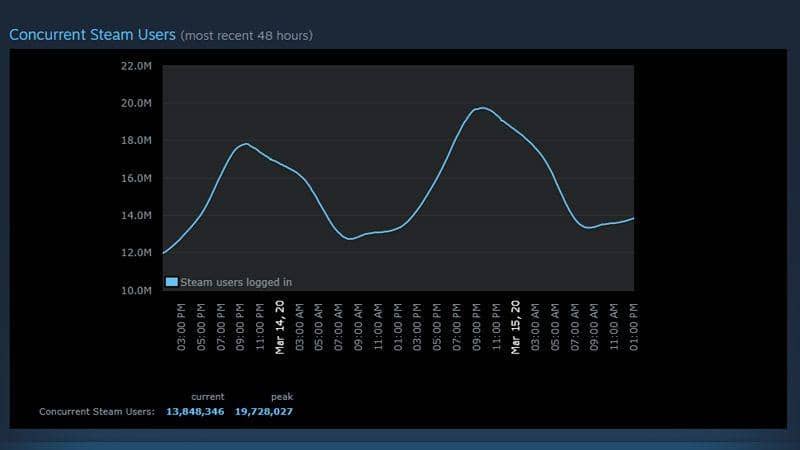
Task: Click the 18.0M y-axis label
Action: (136, 140)
